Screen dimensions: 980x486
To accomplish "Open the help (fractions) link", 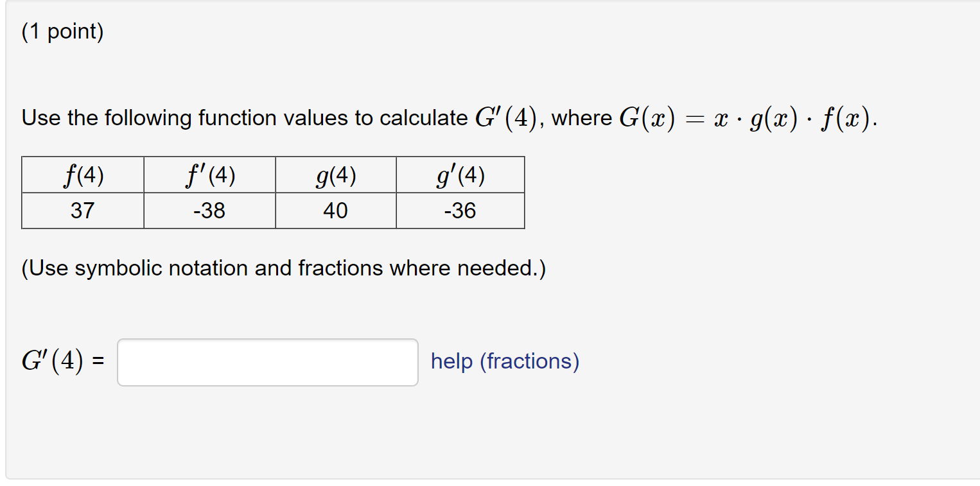I will click(505, 361).
